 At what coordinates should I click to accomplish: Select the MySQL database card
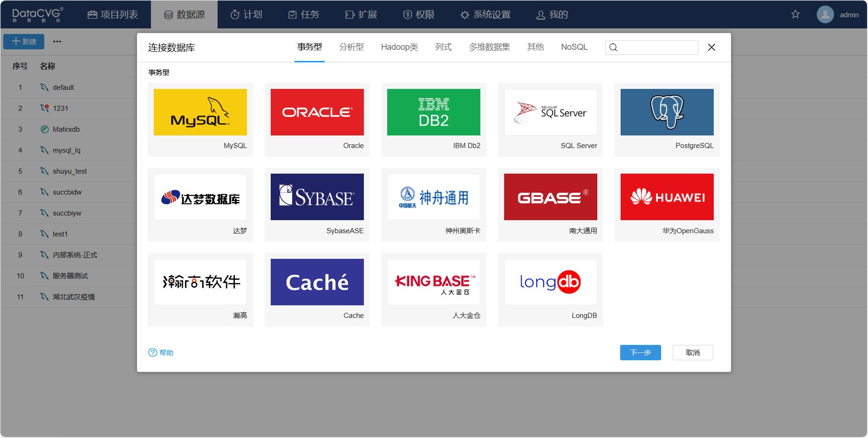tap(200, 120)
